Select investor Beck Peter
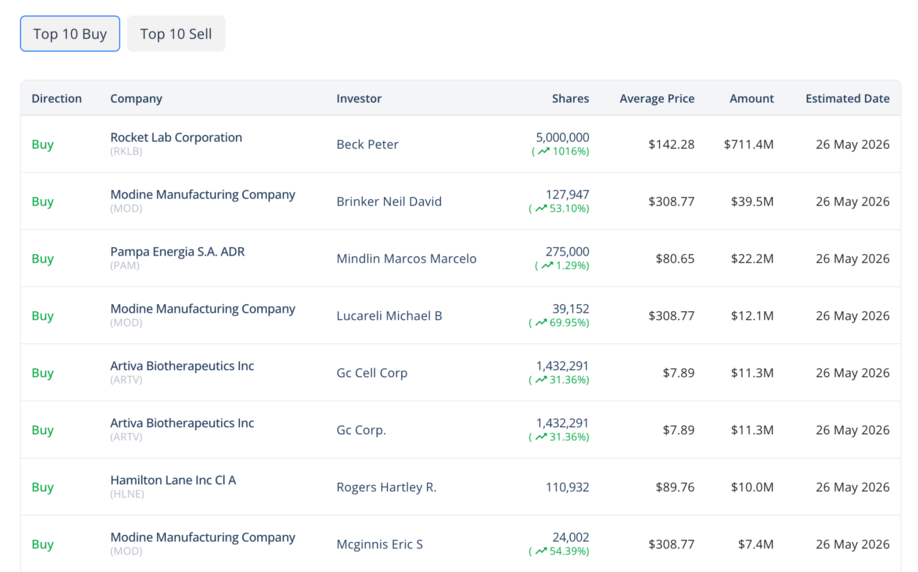The image size is (918, 572). 367,144
